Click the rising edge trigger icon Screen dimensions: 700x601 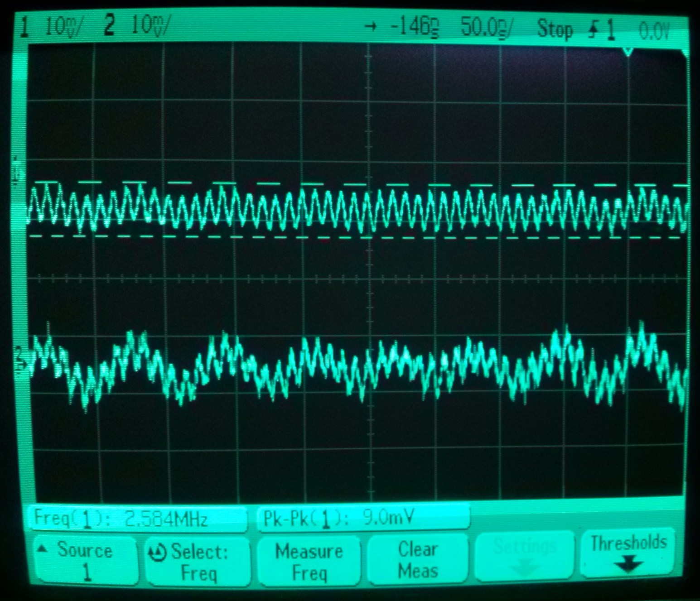click(593, 31)
